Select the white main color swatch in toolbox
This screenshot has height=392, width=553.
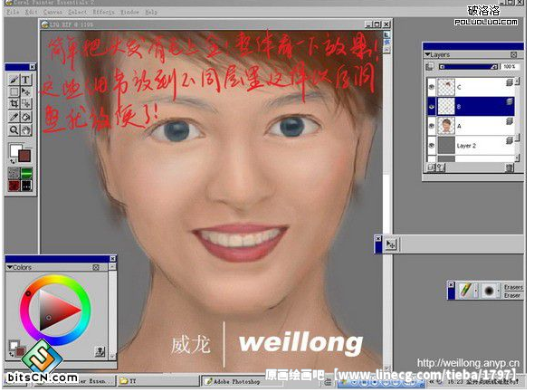click(x=14, y=150)
